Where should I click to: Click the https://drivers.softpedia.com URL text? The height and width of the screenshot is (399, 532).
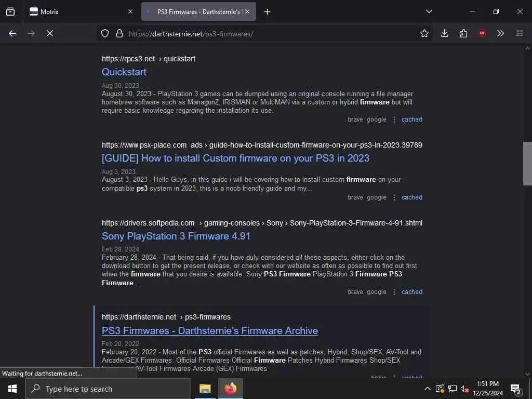[148, 223]
